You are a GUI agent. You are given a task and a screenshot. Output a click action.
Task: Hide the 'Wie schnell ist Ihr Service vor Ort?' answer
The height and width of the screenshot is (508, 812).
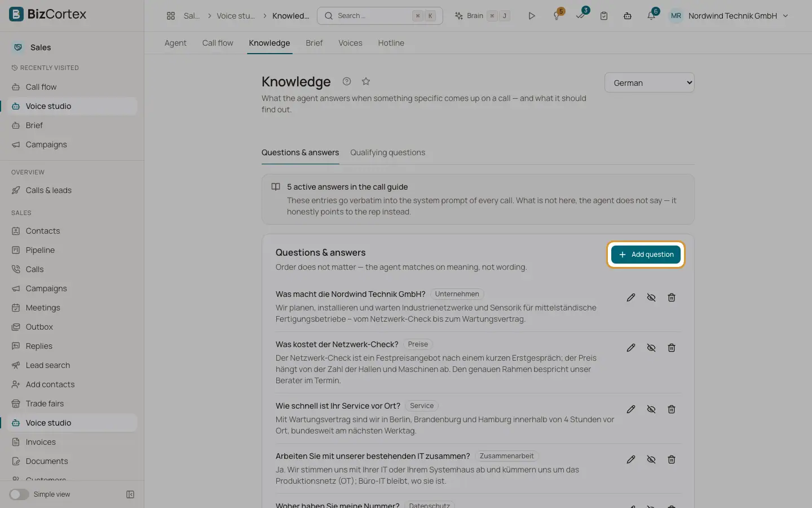(651, 409)
